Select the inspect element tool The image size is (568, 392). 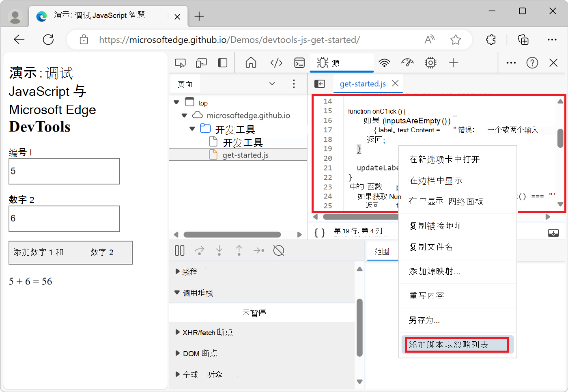180,63
